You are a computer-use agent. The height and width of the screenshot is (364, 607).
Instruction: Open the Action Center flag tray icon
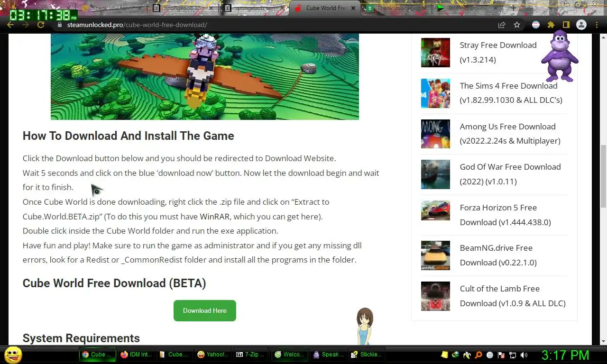[501, 355]
